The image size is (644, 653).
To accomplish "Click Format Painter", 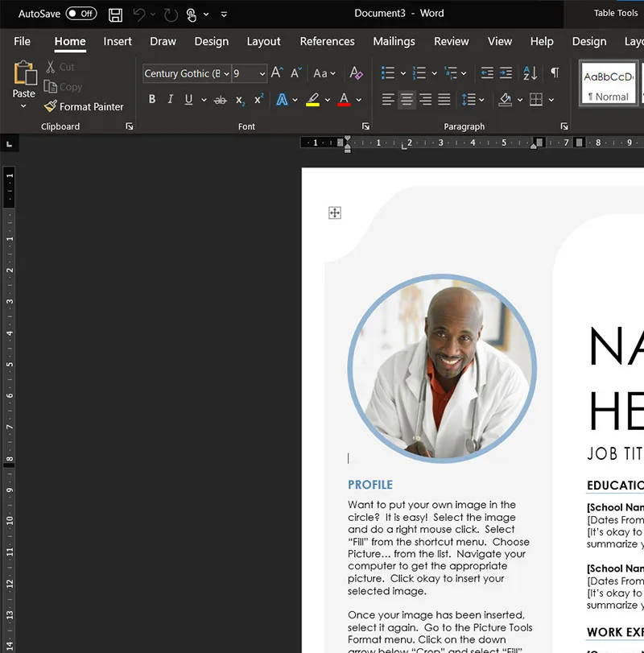I will pyautogui.click(x=84, y=106).
